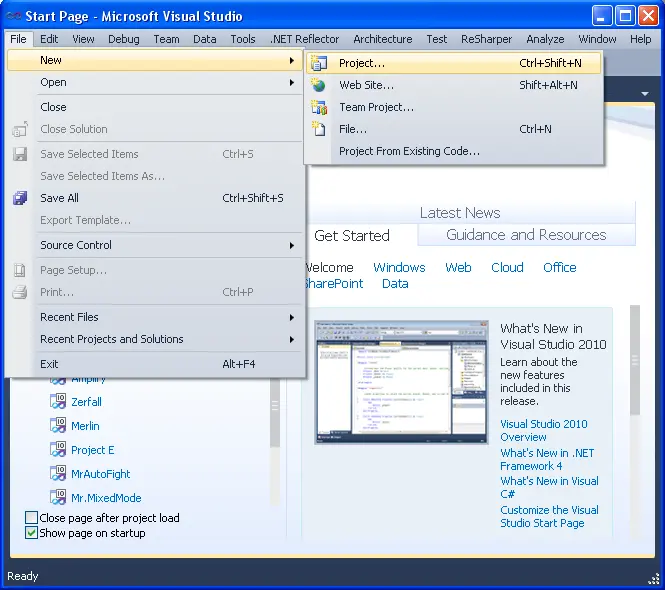Screen dimensions: 665x590
Task: Open What's New in .NET Framework 4
Action: click(x=547, y=459)
